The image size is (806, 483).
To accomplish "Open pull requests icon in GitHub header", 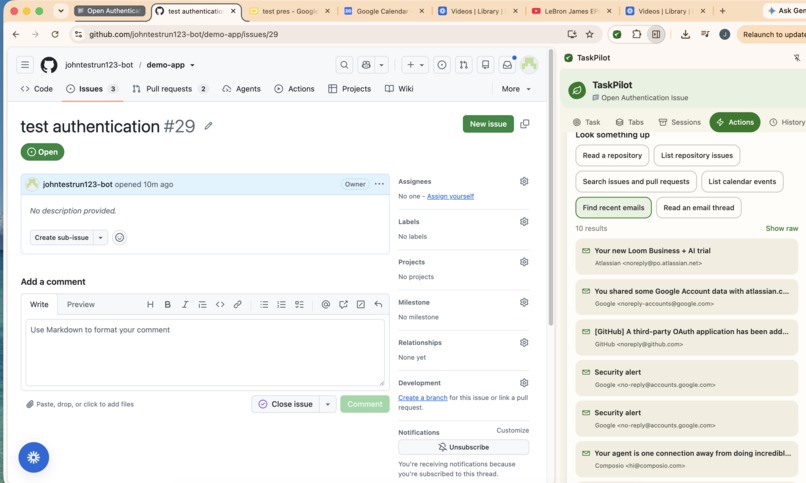I will click(x=464, y=65).
